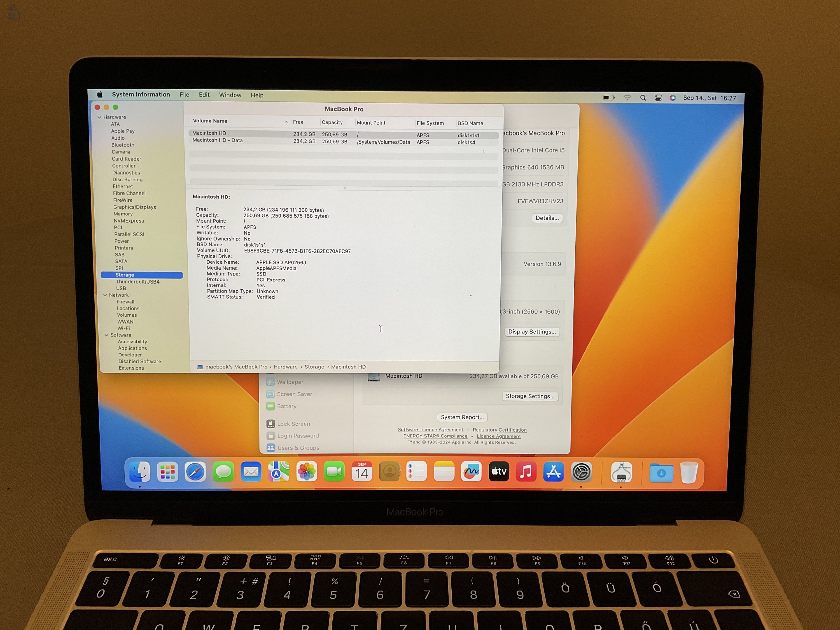Open System Settings gear in the Dock
This screenshot has height=630, width=840.
click(x=581, y=472)
